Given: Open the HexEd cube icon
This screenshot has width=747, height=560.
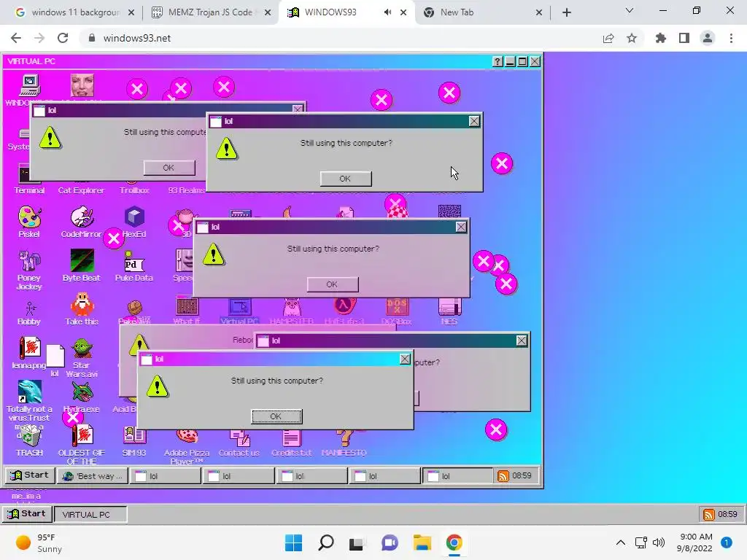Looking at the screenshot, I should (134, 222).
